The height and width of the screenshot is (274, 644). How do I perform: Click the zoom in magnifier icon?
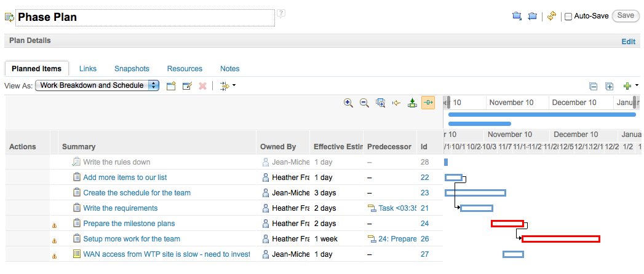348,103
